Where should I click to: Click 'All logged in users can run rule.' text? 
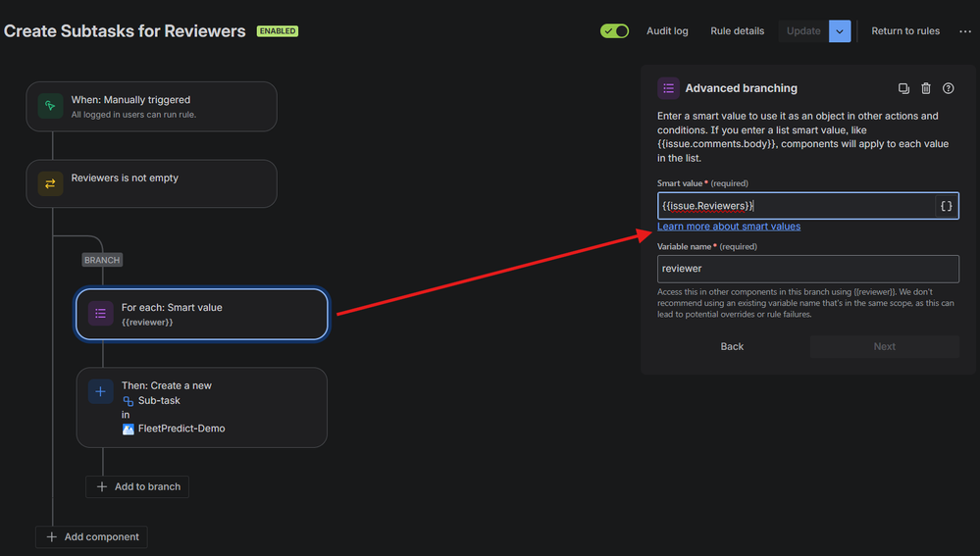pos(133,115)
